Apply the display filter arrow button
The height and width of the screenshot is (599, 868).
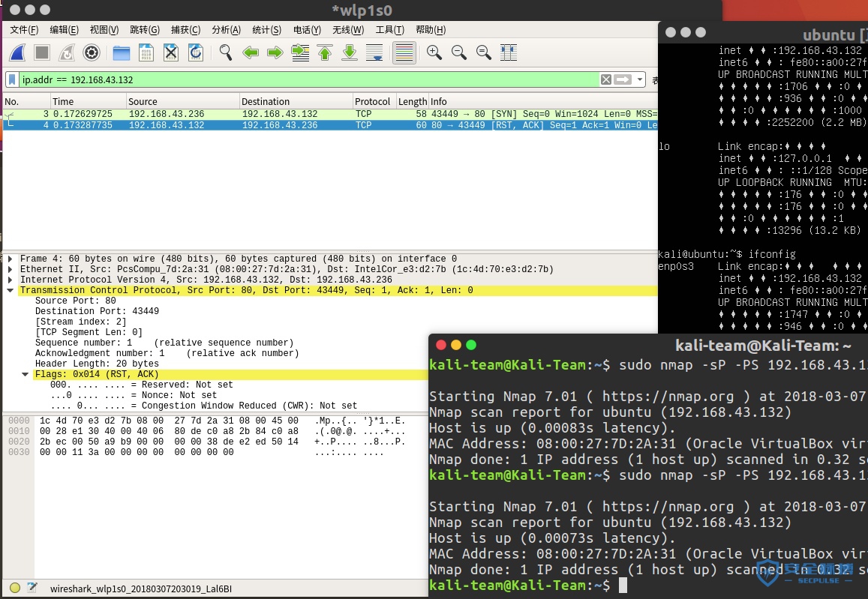(623, 79)
